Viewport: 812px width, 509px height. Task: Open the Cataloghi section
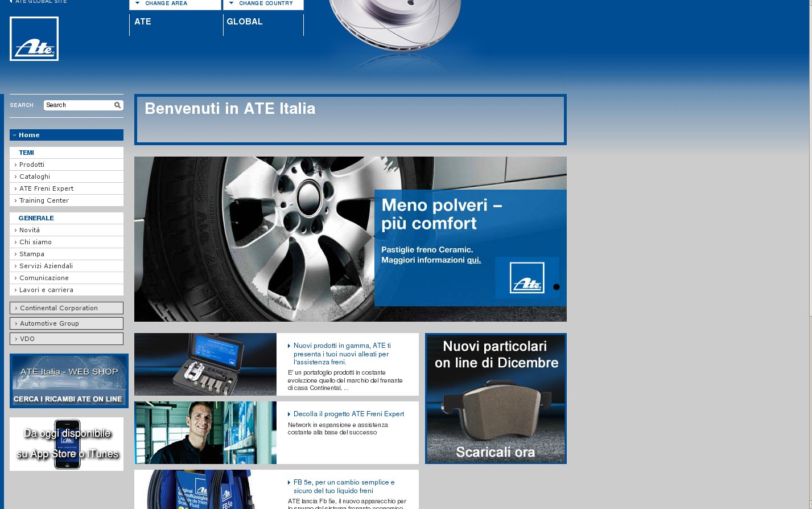tap(67, 176)
